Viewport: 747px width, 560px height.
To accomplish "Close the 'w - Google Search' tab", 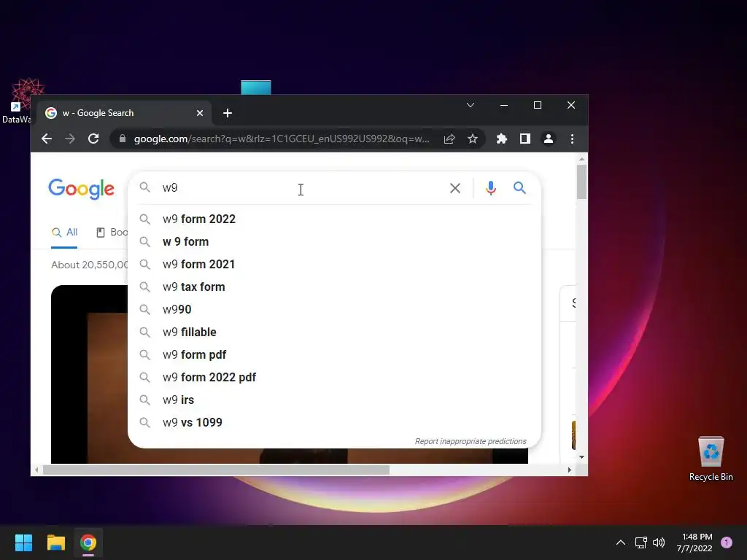I will 200,113.
